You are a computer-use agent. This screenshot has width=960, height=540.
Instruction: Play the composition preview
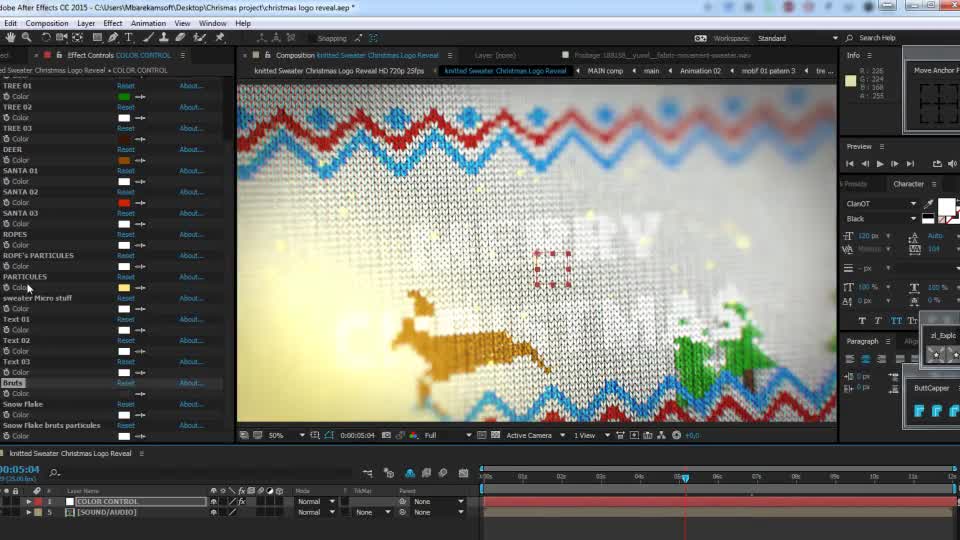(880, 163)
